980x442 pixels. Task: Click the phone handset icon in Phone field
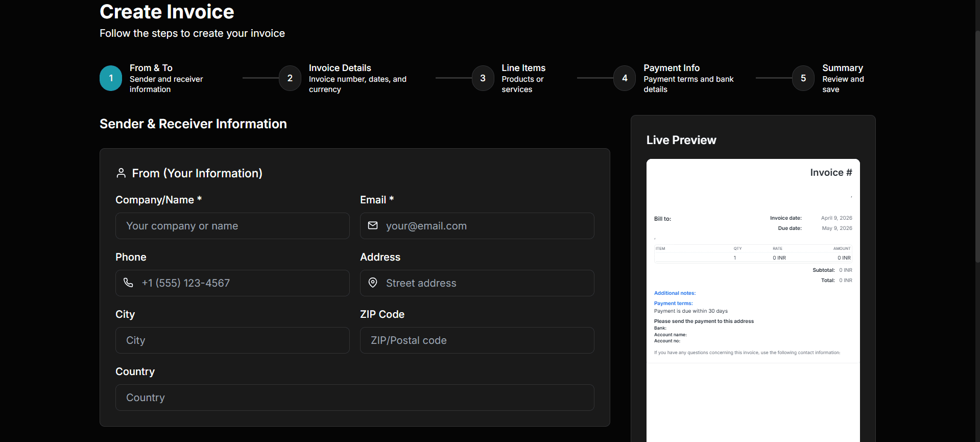tap(128, 283)
